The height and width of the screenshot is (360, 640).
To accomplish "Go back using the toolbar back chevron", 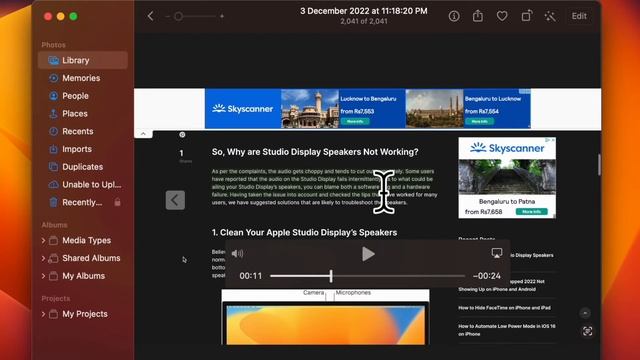I will click(x=151, y=16).
